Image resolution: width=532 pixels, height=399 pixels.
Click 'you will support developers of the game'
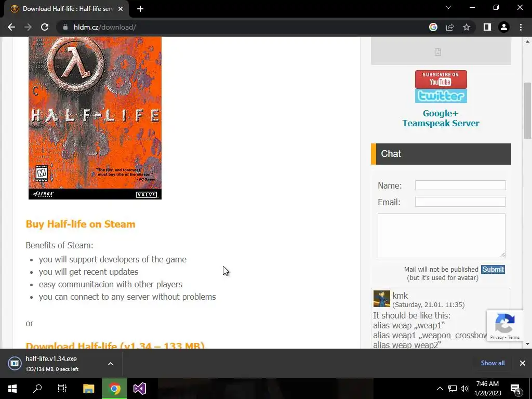point(113,259)
